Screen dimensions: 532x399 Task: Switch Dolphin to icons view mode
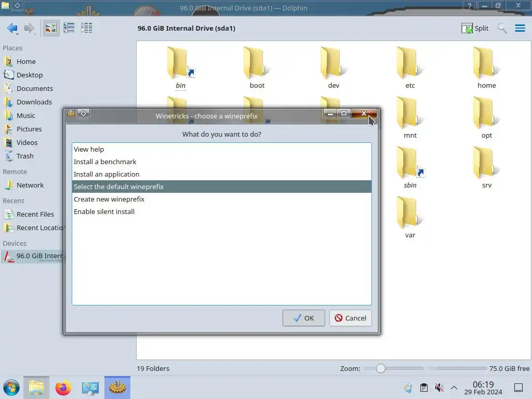click(51, 28)
